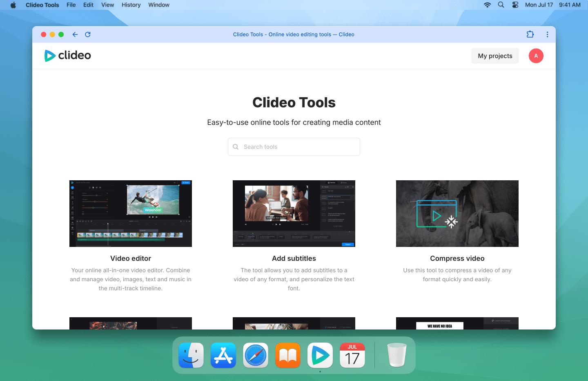This screenshot has width=588, height=381.
Task: Open the History menu
Action: click(x=131, y=5)
